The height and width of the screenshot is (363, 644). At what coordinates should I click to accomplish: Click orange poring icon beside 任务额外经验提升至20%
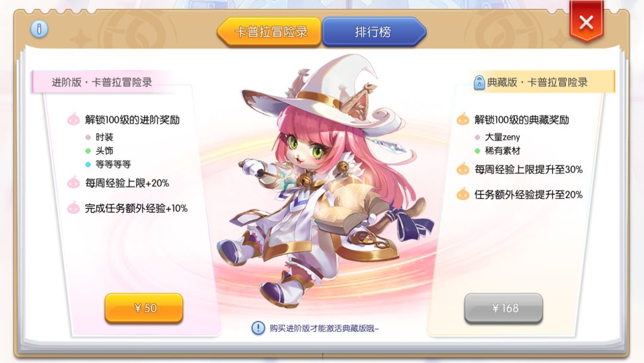tap(463, 194)
